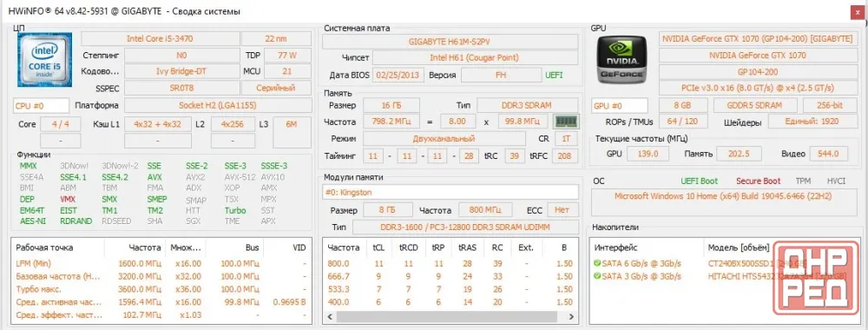Select NVIDIA GeForce GTX 1070 (GP104-200) [GIGABYTE] field
868x330 pixels.
coord(757,39)
